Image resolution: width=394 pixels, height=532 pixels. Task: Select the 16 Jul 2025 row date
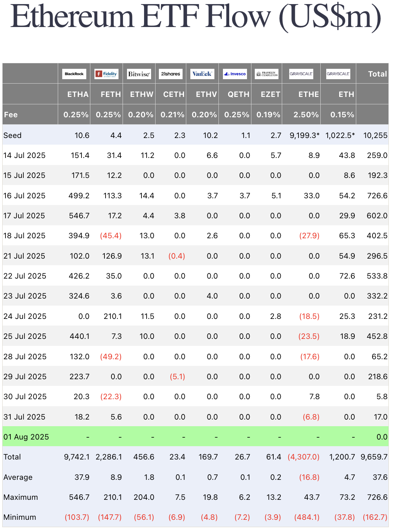(x=24, y=196)
